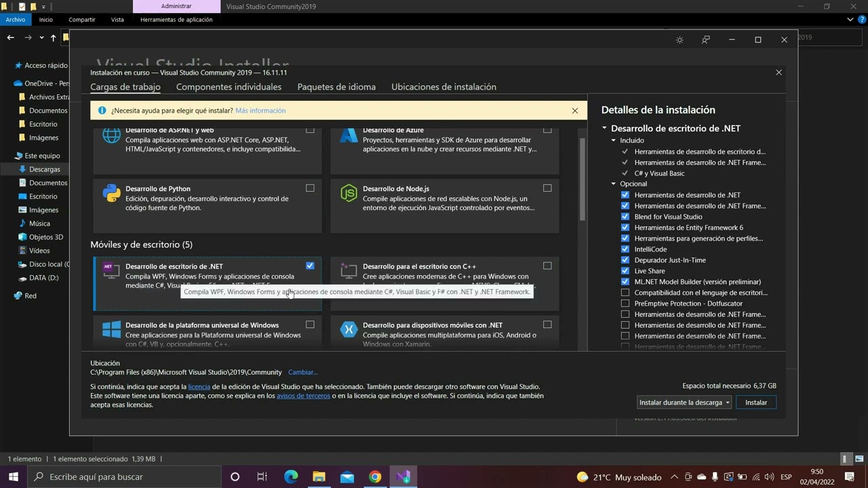Check the Desarrollo de Python workload

(x=310, y=188)
